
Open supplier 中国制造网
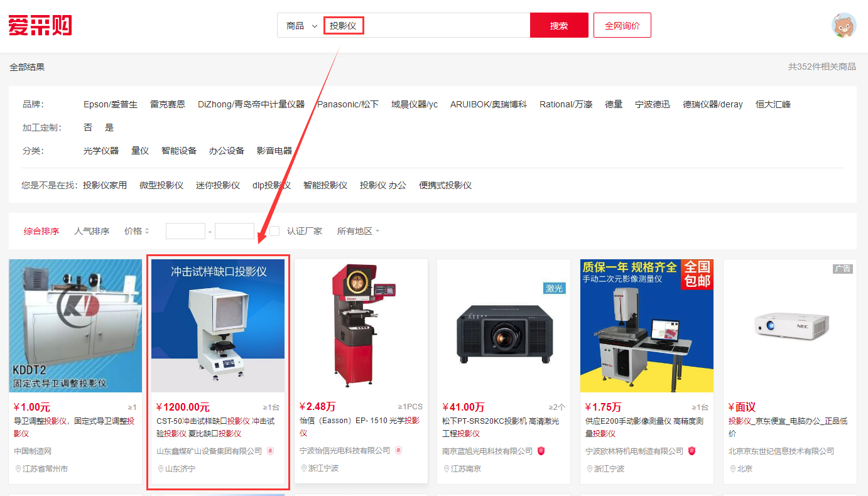(x=33, y=451)
